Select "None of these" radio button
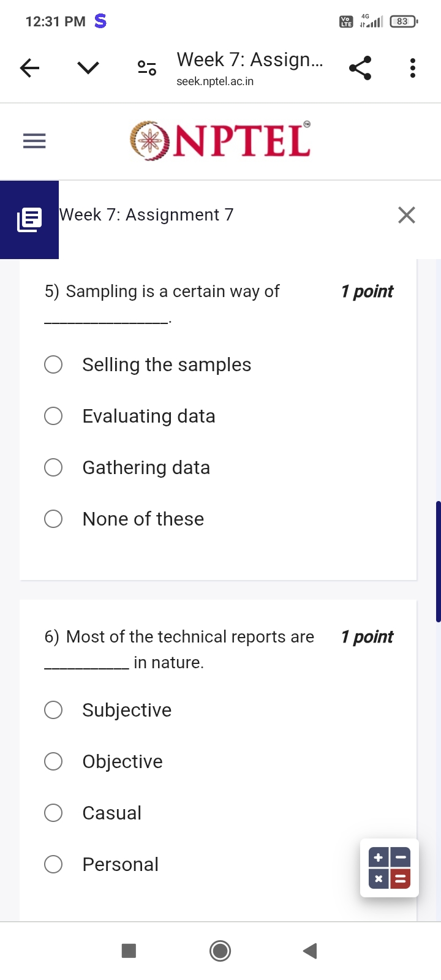This screenshot has height=980, width=441. pyautogui.click(x=53, y=519)
